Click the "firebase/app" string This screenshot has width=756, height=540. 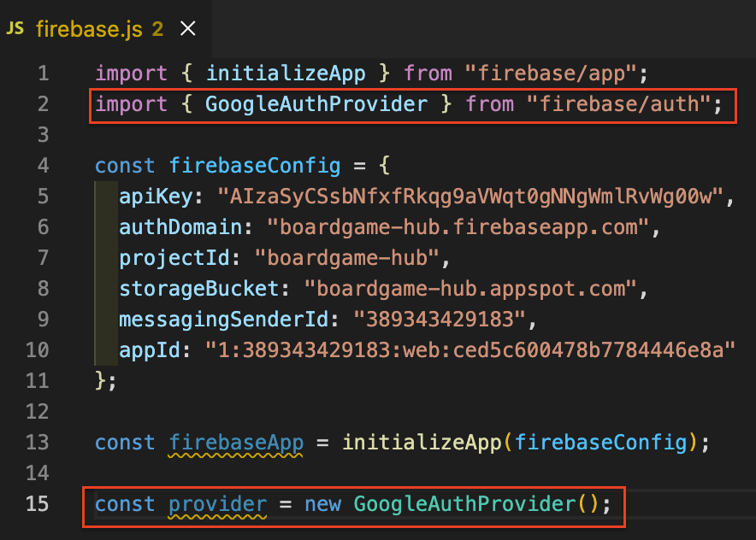552,73
